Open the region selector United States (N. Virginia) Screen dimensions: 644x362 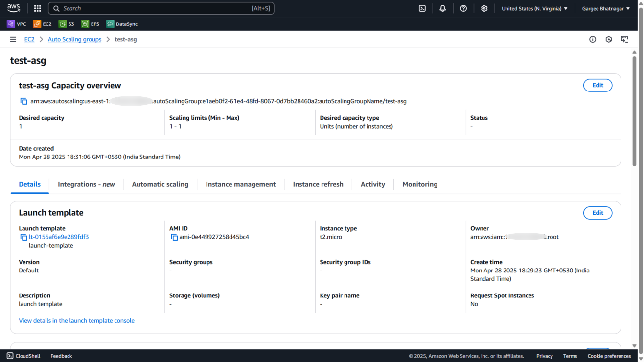[x=535, y=8]
